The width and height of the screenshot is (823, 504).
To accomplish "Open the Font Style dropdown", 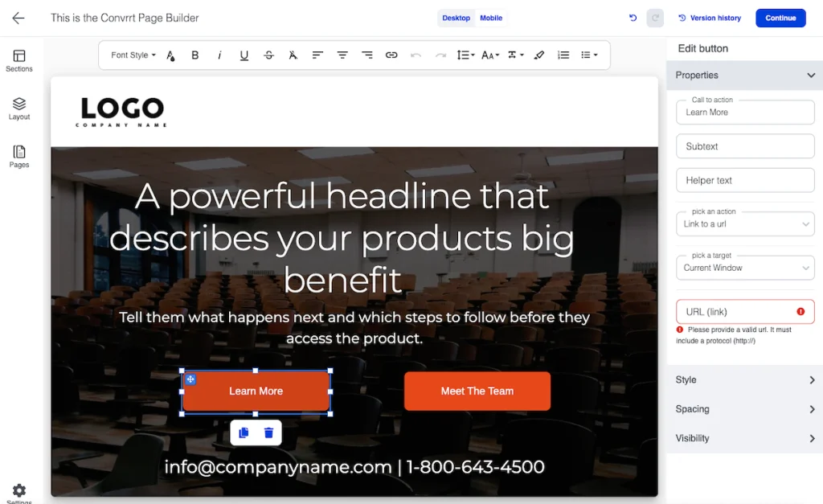I will pyautogui.click(x=133, y=55).
